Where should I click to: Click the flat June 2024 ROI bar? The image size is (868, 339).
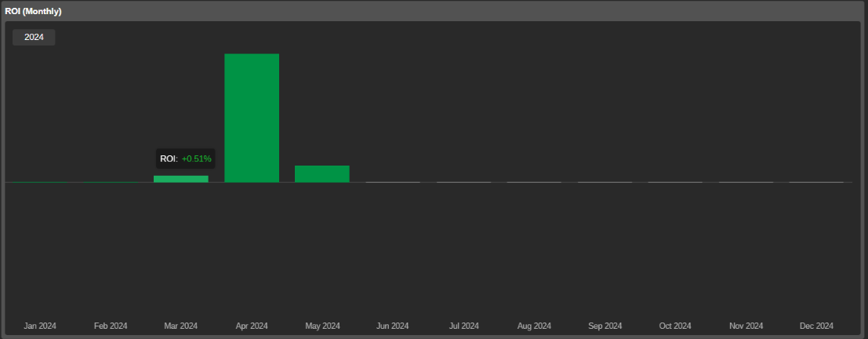(x=393, y=182)
